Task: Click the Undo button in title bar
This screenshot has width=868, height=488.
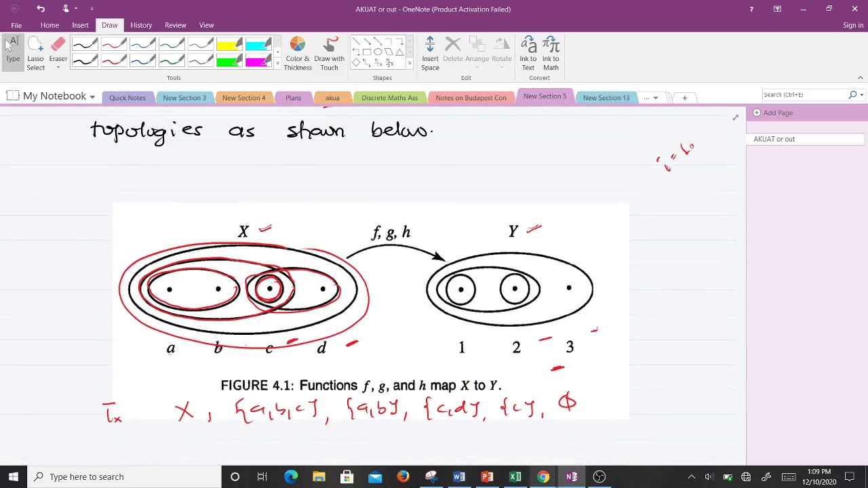Action: pyautogui.click(x=41, y=9)
